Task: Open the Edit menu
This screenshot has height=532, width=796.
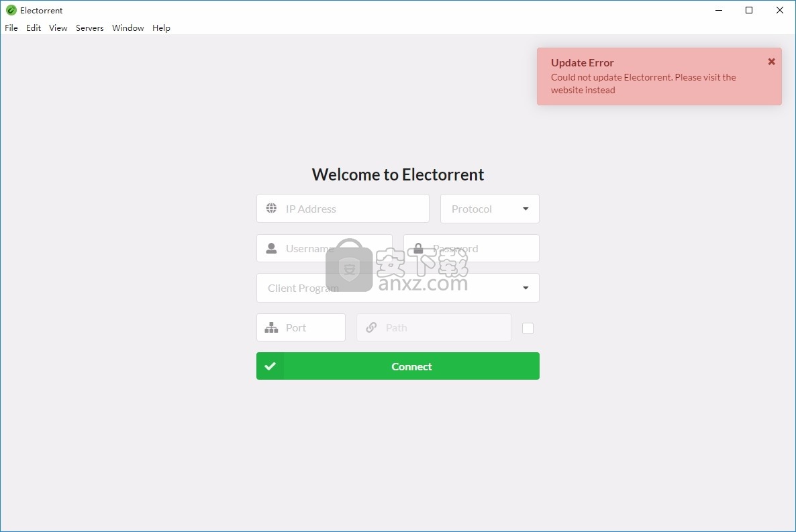Action: point(34,28)
